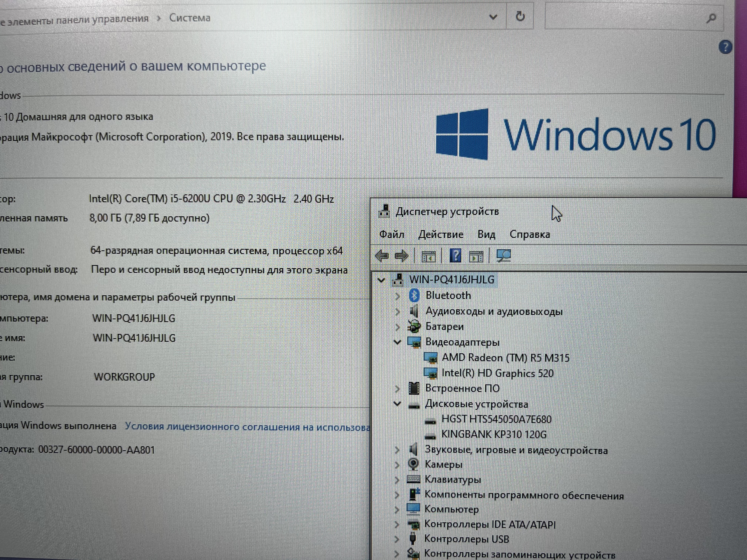
Task: Click the round help icon in System window
Action: pyautogui.click(x=725, y=47)
